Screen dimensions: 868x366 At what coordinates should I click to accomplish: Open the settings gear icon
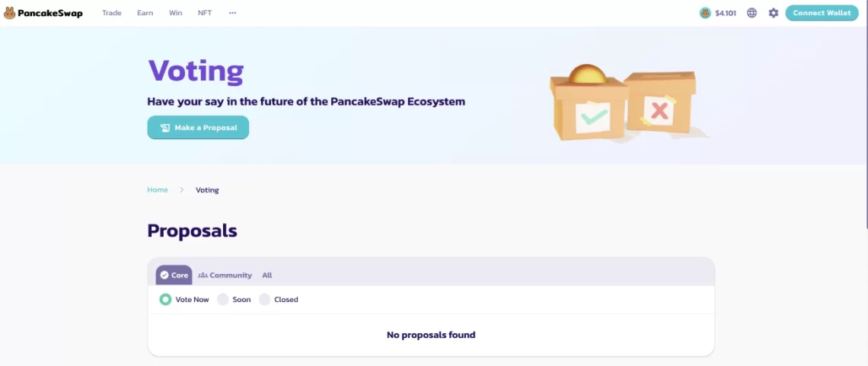tap(774, 13)
